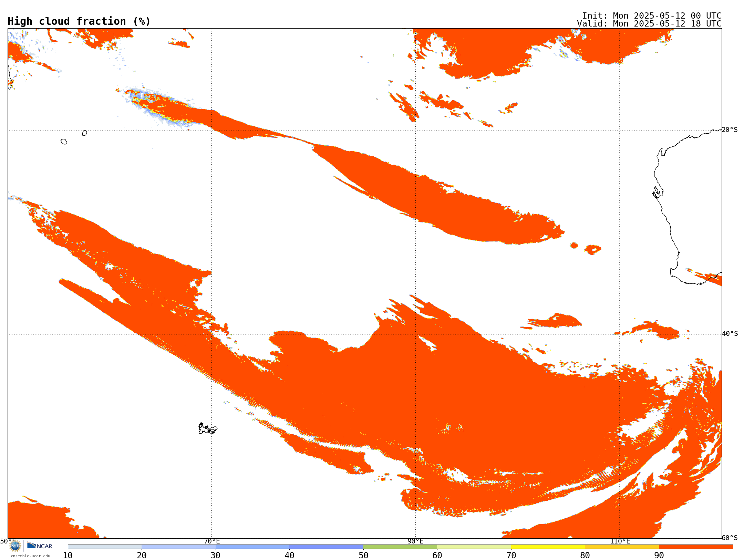
Task: Click the 40–50 periwinkle colorbar segment
Action: tap(326, 547)
